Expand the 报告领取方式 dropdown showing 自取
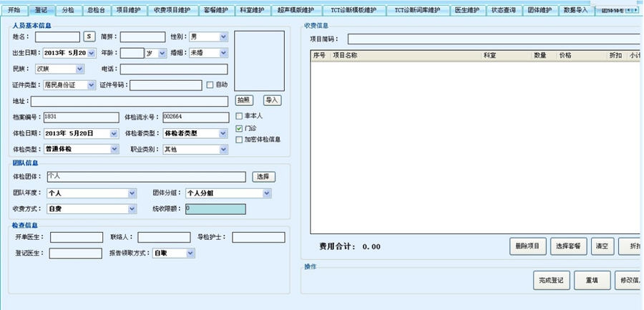Screen dimensions: 644x310 190,253
